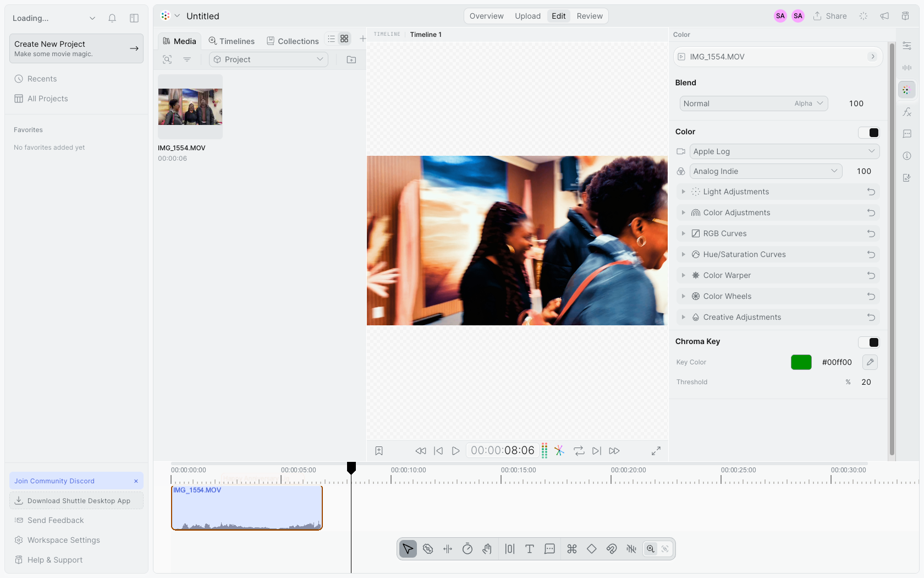This screenshot has height=578, width=924.
Task: Click the IMG_1554.MOV media thumbnail
Action: pyautogui.click(x=190, y=107)
